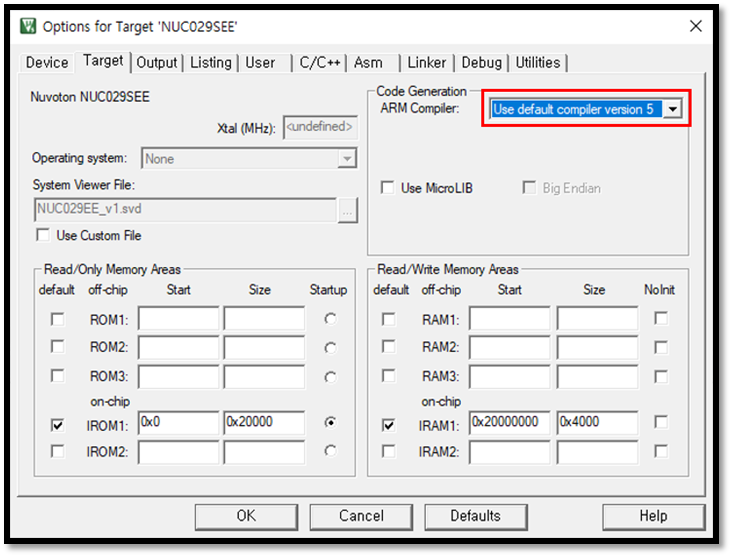Click the RAM3 Start field
Image resolution: width=732 pixels, height=557 pixels.
pyautogui.click(x=510, y=377)
